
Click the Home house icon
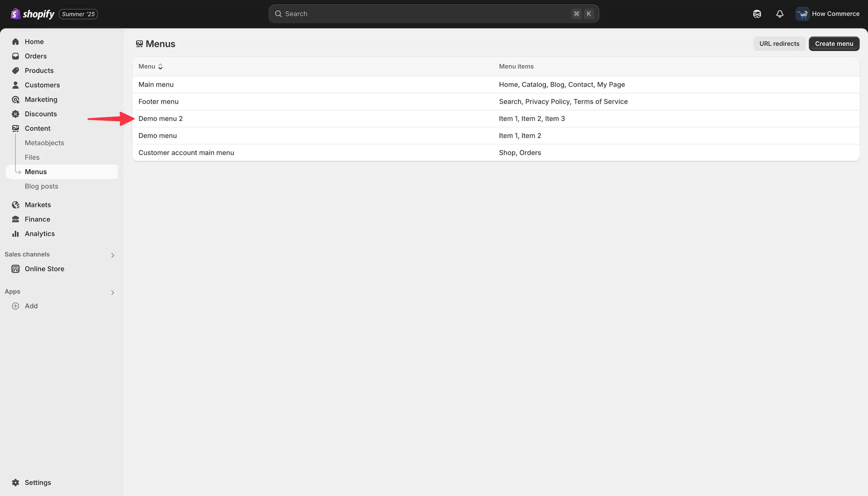pos(15,42)
